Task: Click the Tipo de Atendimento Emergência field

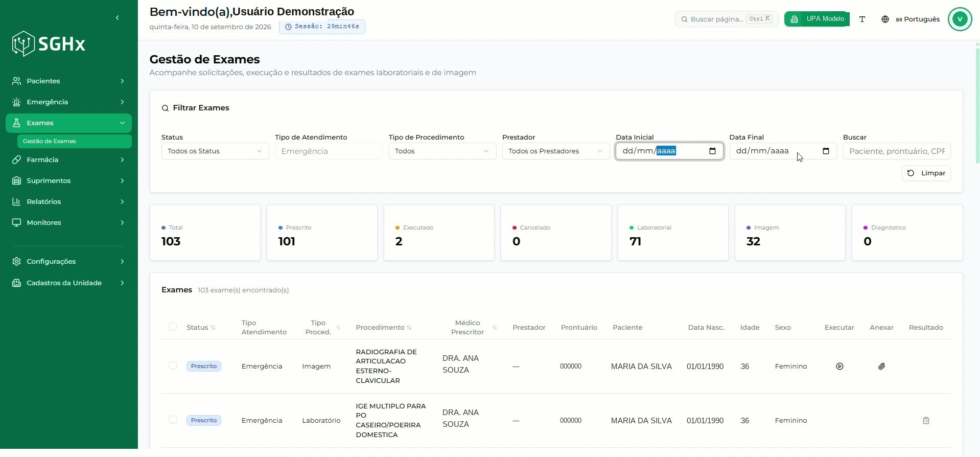Action: (x=329, y=151)
